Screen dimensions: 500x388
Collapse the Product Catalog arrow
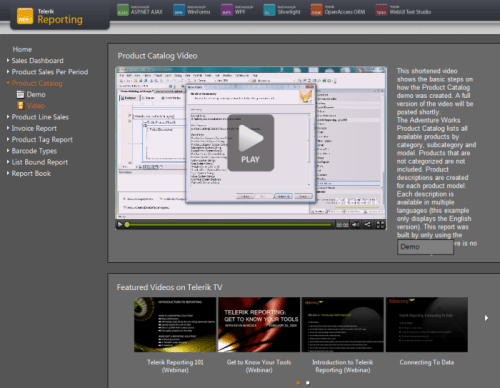[8, 83]
